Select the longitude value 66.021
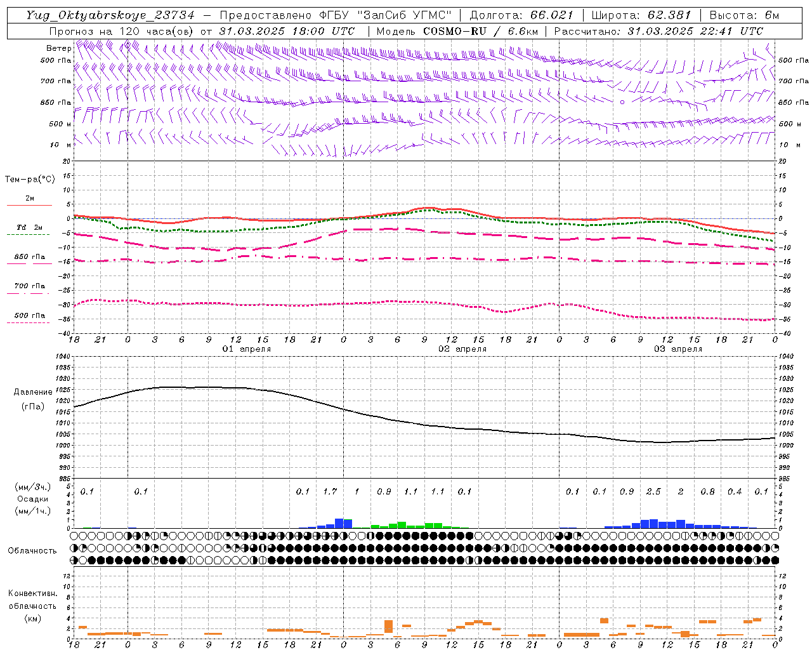812x650 pixels. pyautogui.click(x=552, y=15)
